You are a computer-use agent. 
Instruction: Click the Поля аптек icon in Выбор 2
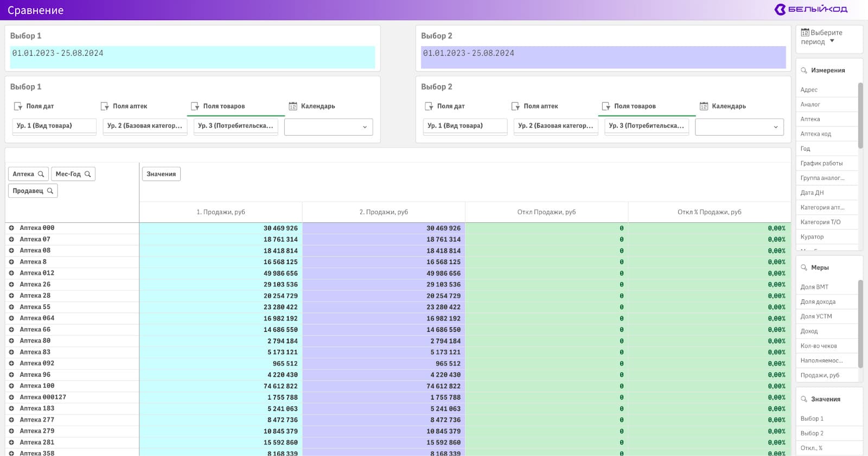[515, 106]
